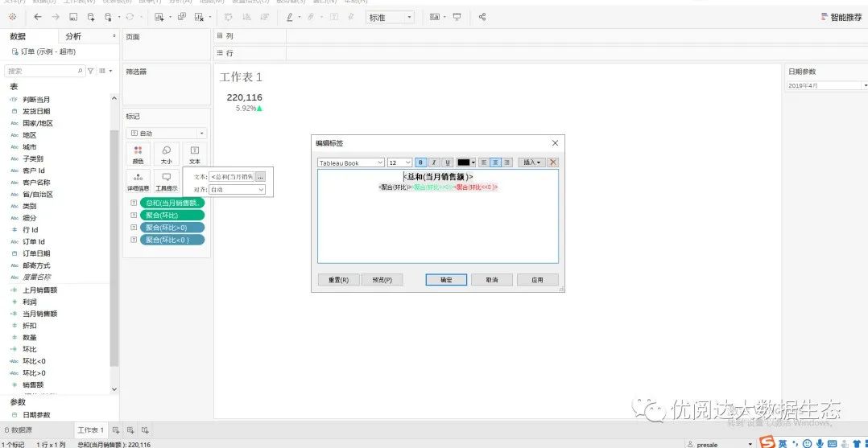Image resolution: width=868 pixels, height=448 pixels.
Task: Click the 确定 button in dialog
Action: pyautogui.click(x=446, y=280)
